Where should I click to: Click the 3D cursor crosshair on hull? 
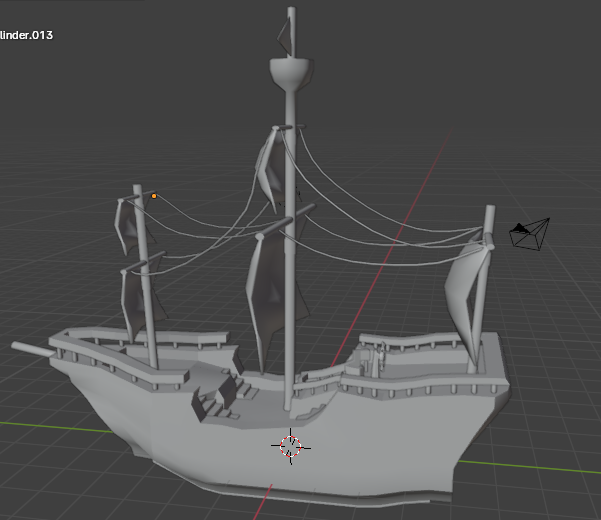291,446
